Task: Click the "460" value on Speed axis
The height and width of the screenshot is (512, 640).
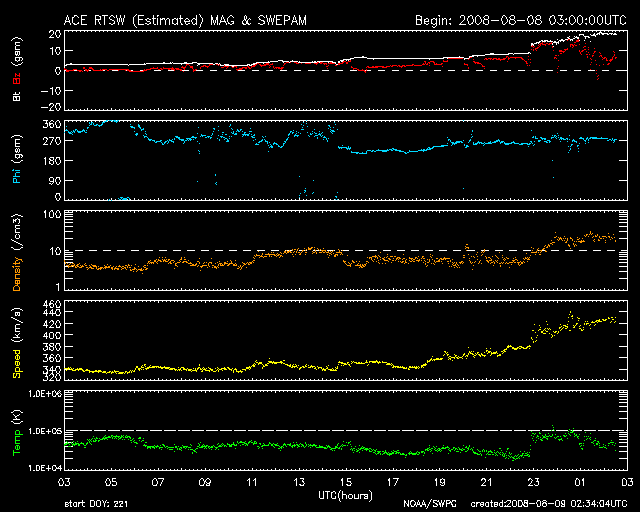Action: click(52, 305)
